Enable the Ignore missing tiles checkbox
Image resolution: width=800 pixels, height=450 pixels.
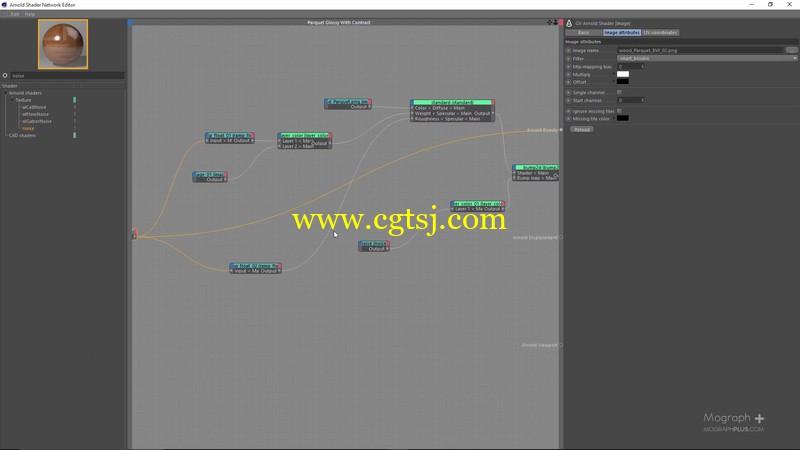click(x=619, y=111)
